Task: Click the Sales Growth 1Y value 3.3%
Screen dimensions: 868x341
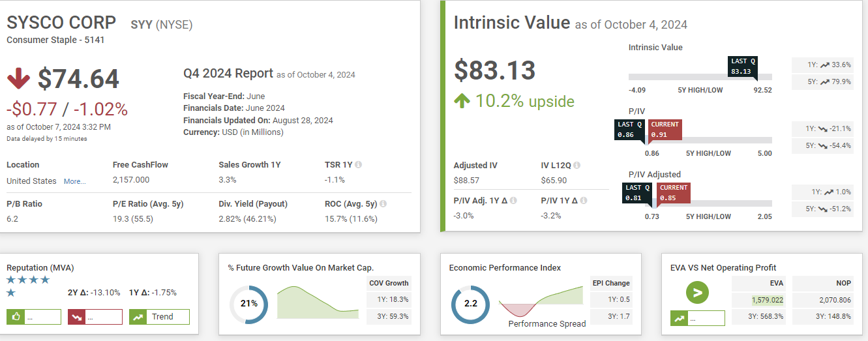Action: (227, 180)
